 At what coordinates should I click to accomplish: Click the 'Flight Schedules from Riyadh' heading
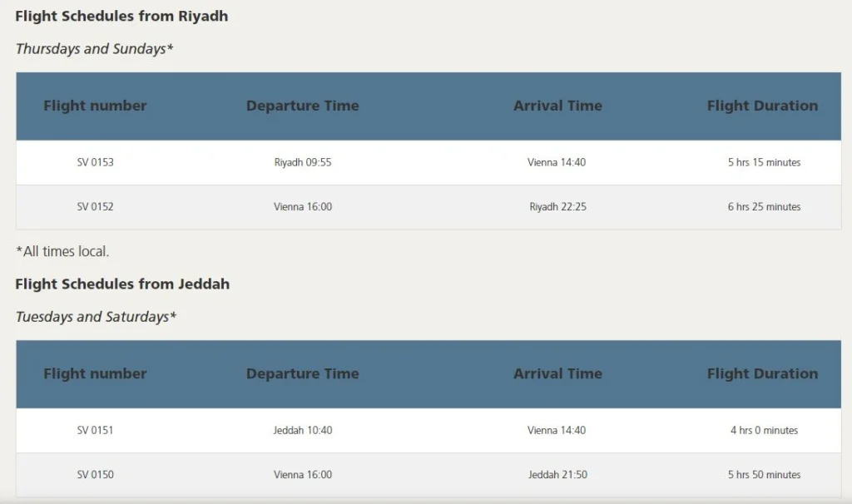click(121, 16)
